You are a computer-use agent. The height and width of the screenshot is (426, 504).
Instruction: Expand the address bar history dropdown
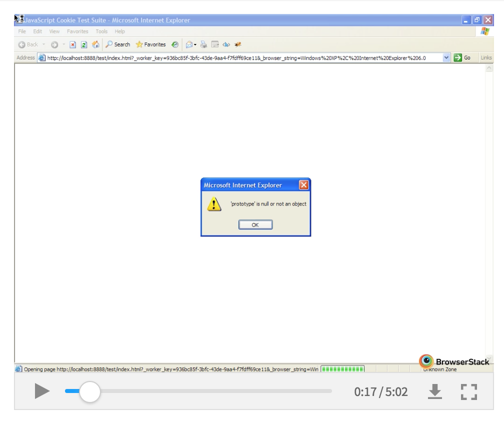point(446,57)
